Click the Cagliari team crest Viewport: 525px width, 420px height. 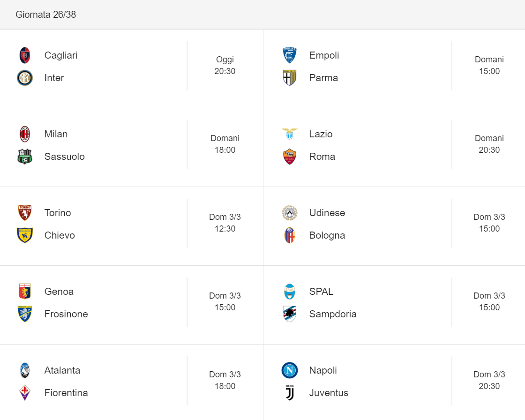tap(25, 55)
